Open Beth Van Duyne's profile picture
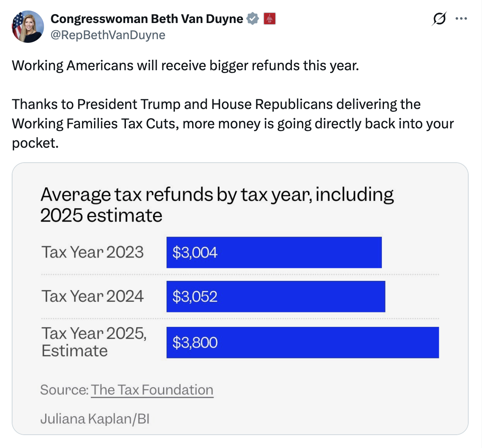The height and width of the screenshot is (448, 482). (28, 27)
